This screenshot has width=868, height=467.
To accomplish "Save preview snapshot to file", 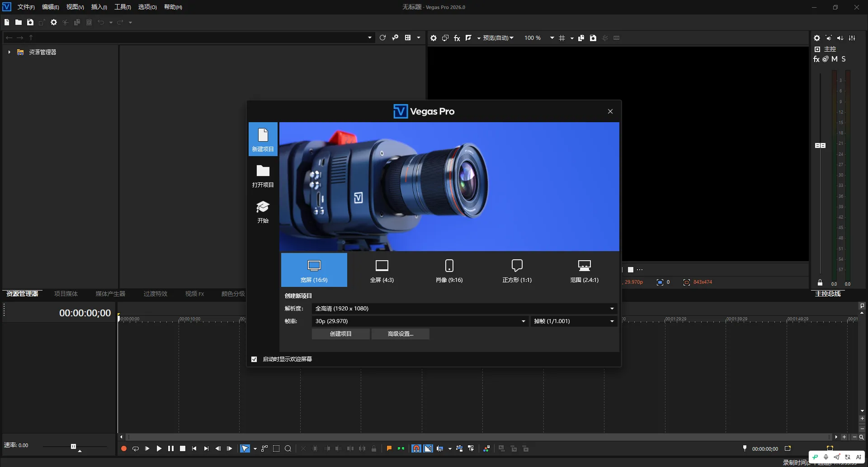I will [x=593, y=38].
